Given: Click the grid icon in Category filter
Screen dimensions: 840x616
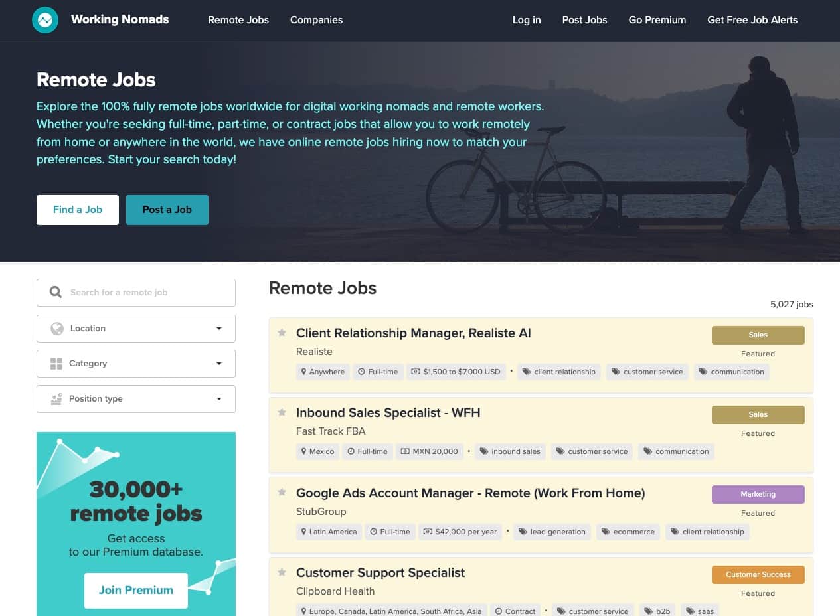Looking at the screenshot, I should [56, 364].
